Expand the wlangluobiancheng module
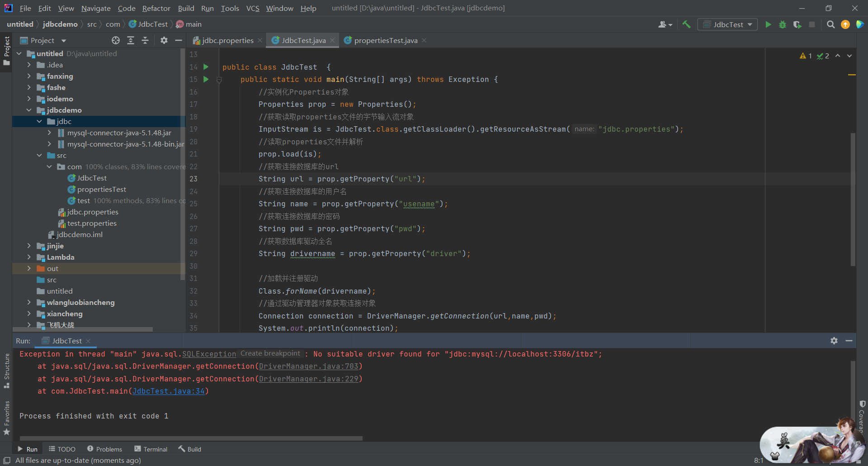 pyautogui.click(x=29, y=302)
